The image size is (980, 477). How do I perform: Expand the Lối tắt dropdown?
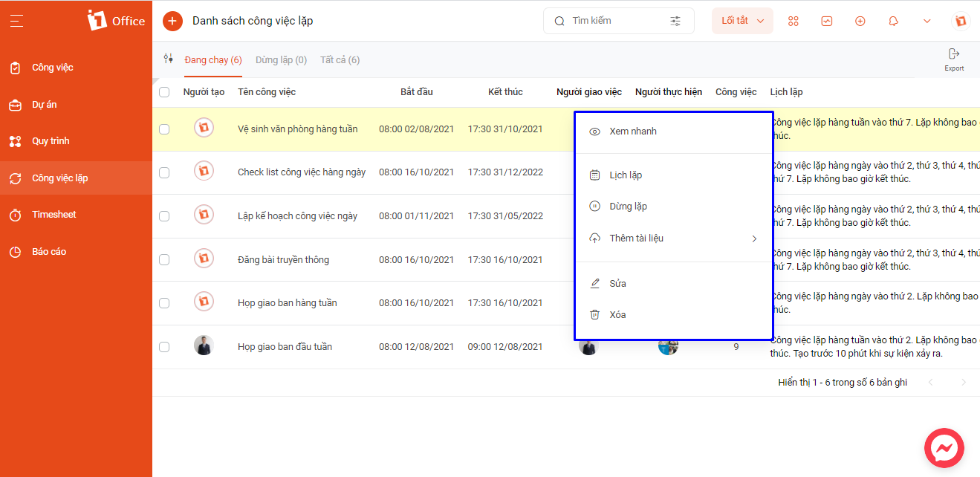click(x=742, y=21)
